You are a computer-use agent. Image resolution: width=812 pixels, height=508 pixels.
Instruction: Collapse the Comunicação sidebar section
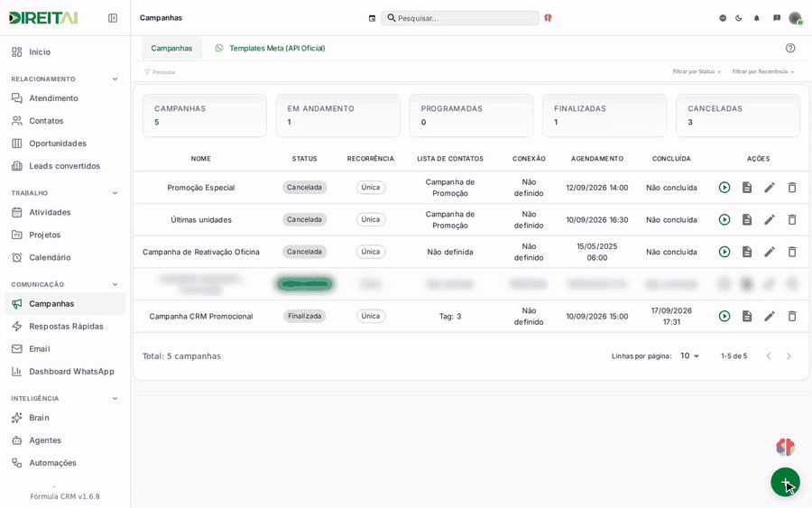(x=115, y=284)
